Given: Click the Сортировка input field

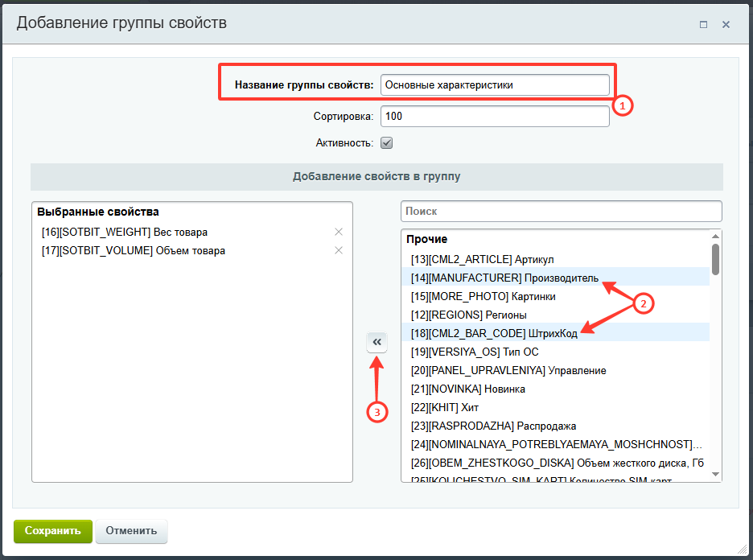Looking at the screenshot, I should pos(495,116).
